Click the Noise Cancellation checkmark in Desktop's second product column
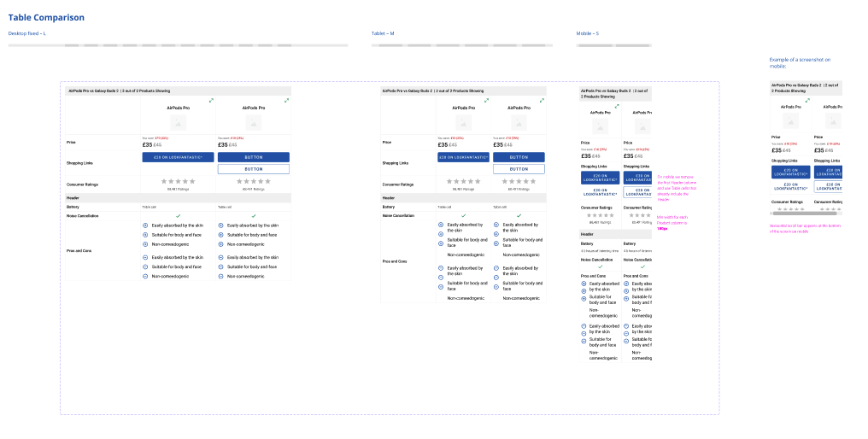This screenshot has width=868, height=439. point(254,216)
